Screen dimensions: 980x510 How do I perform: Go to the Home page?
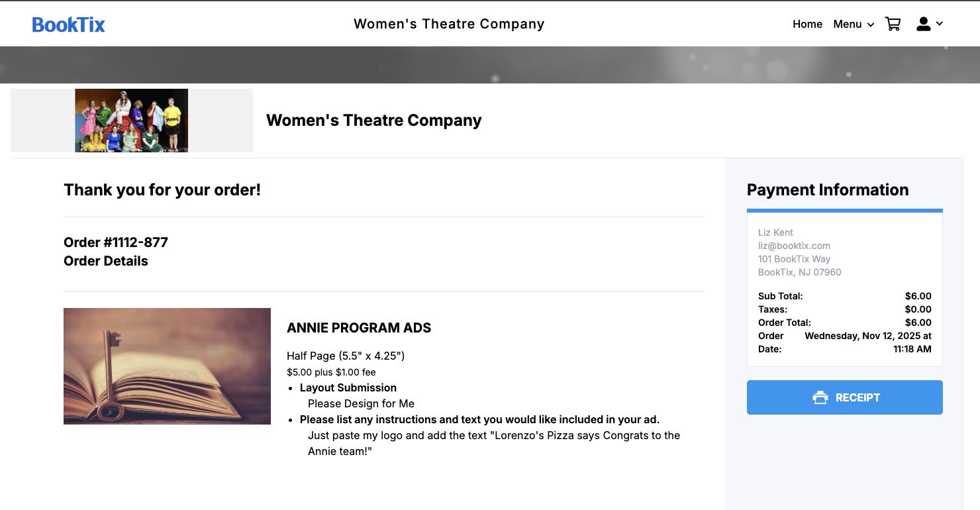(x=807, y=25)
